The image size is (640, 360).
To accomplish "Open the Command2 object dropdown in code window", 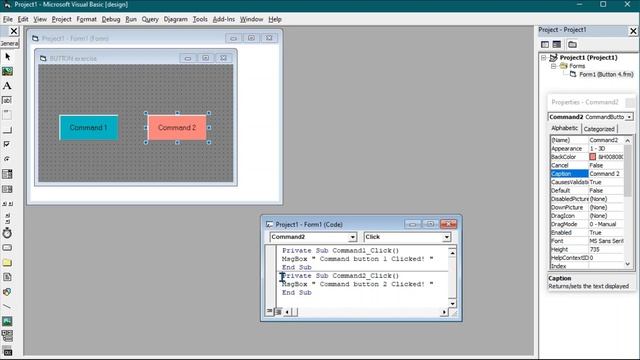I will pos(352,237).
